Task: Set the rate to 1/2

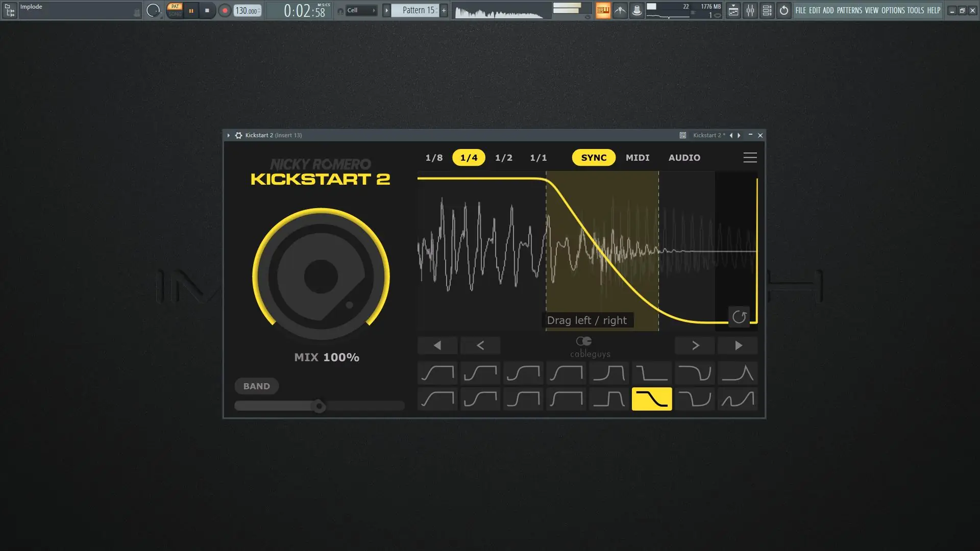Action: (503, 158)
